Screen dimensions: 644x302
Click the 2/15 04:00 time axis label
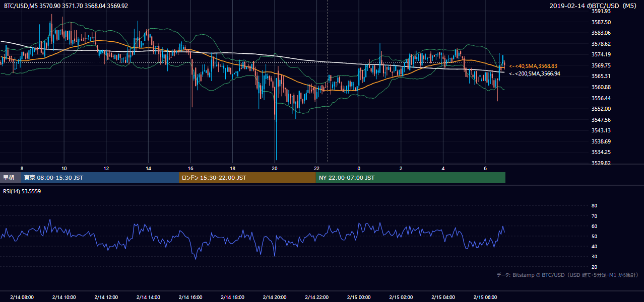(443, 297)
